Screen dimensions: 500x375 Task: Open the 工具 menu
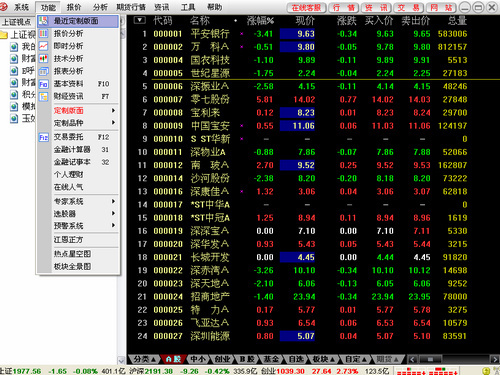point(188,7)
